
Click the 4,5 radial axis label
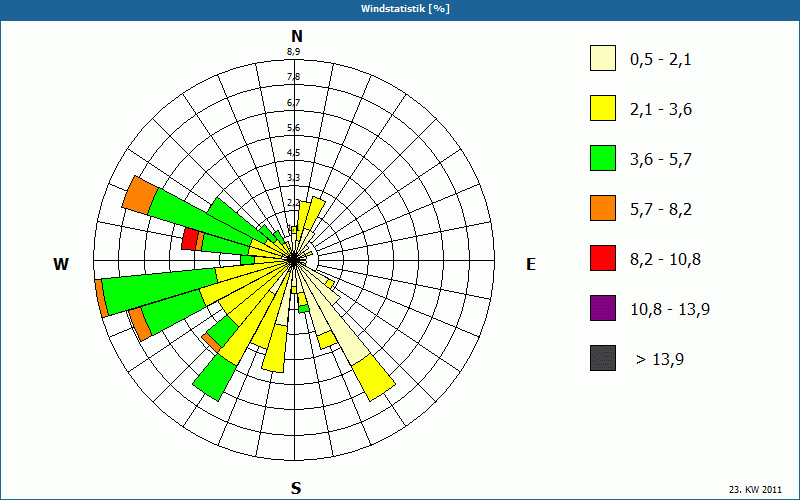pyautogui.click(x=293, y=153)
